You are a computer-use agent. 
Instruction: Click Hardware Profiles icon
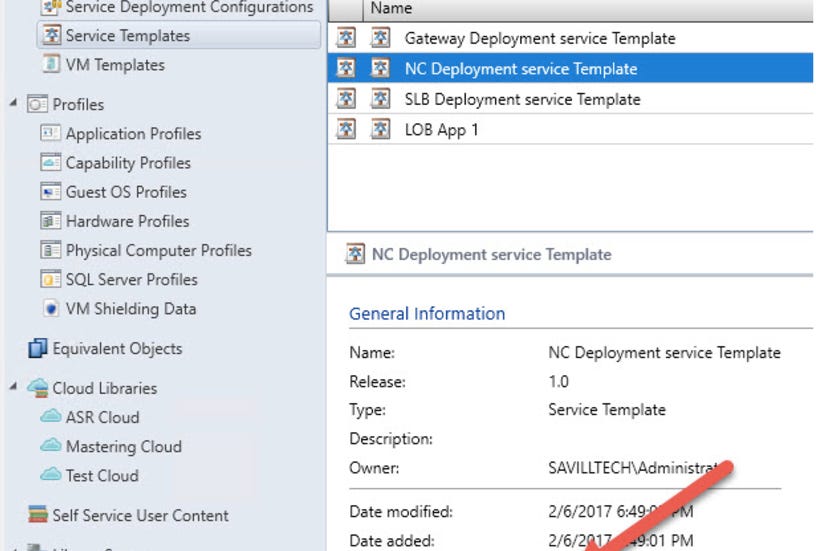coord(50,221)
